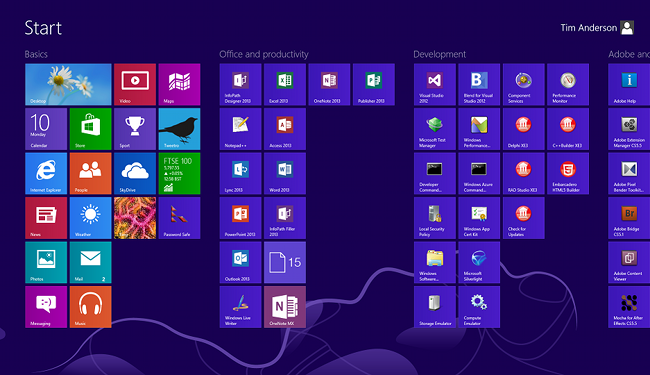Launch Access 2013
The height and width of the screenshot is (375, 650).
click(x=285, y=129)
